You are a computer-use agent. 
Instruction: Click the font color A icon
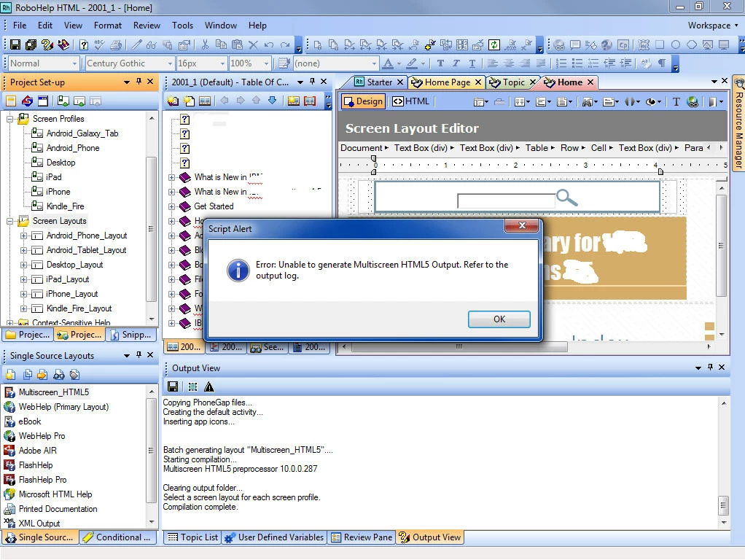coord(389,63)
